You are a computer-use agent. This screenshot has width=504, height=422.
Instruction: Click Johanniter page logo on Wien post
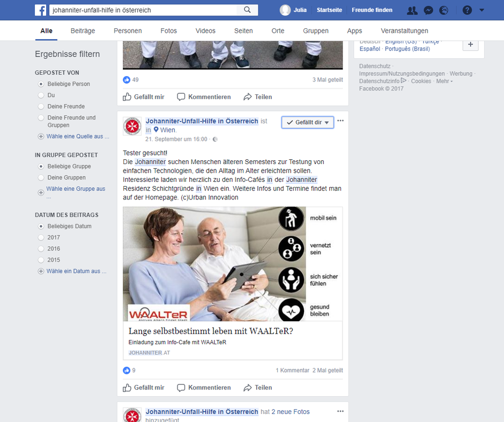tap(132, 126)
